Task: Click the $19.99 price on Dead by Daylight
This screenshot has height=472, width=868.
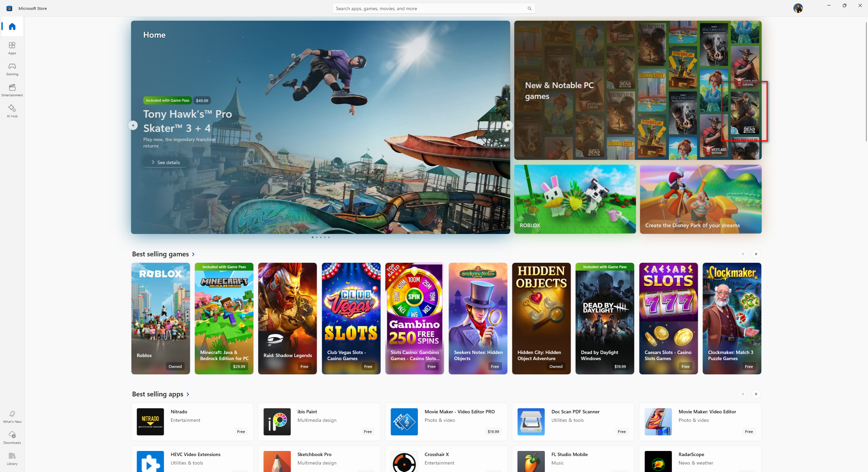Action: (x=620, y=367)
